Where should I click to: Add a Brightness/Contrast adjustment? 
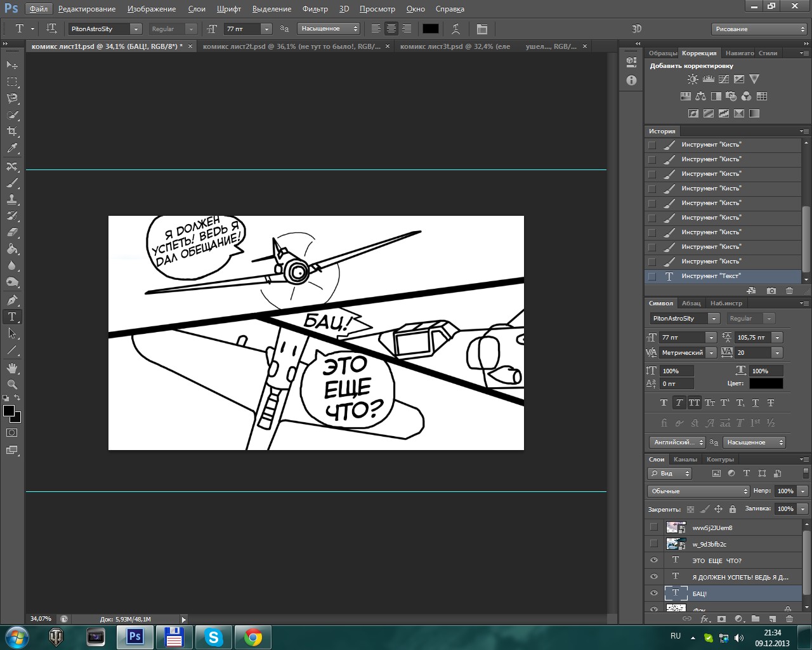click(x=693, y=79)
